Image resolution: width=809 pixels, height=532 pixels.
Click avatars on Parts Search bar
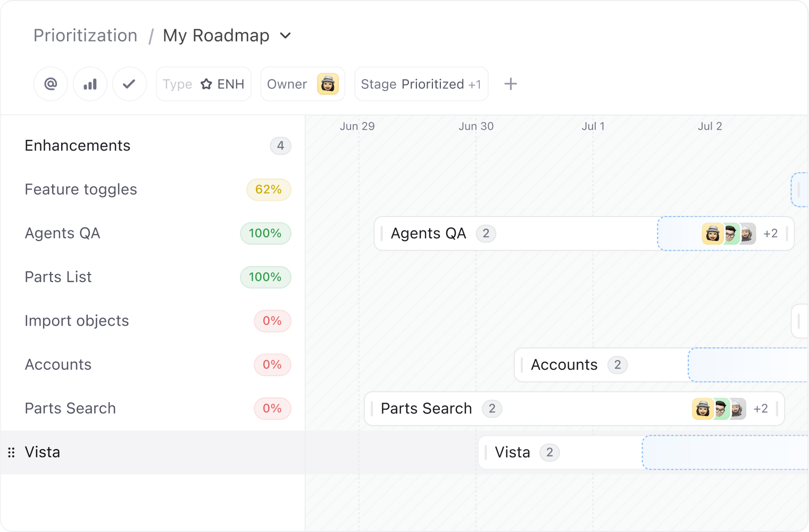719,409
